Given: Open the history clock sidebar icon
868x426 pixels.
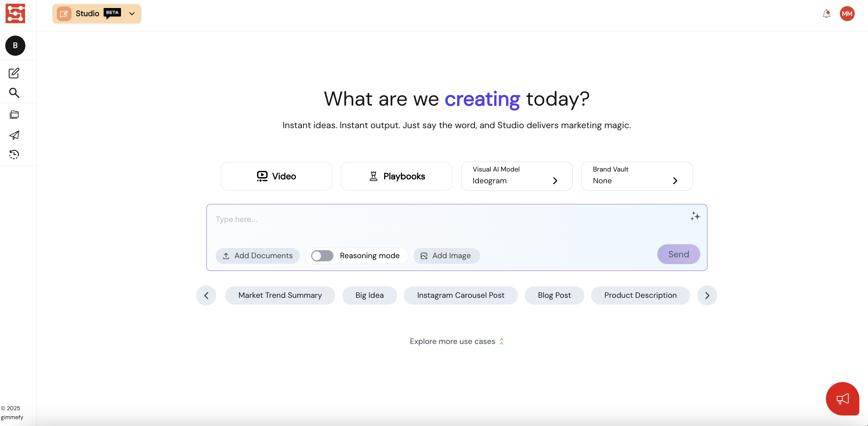Looking at the screenshot, I should click(14, 154).
